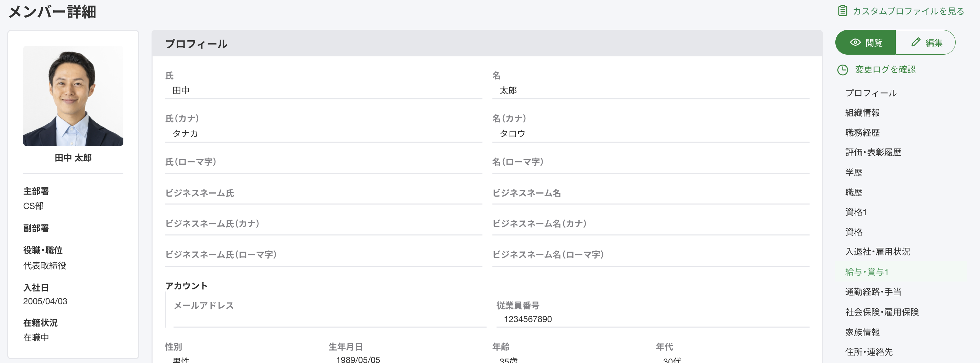Click the clock icon beside 変更ログを確認
Viewport: 980px width, 363px height.
842,70
